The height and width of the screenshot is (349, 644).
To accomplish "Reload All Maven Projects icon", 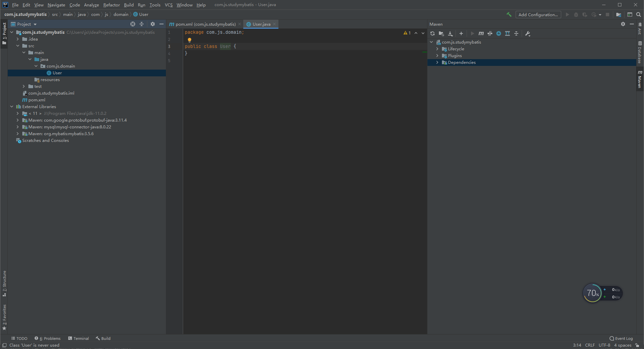I will click(x=432, y=33).
